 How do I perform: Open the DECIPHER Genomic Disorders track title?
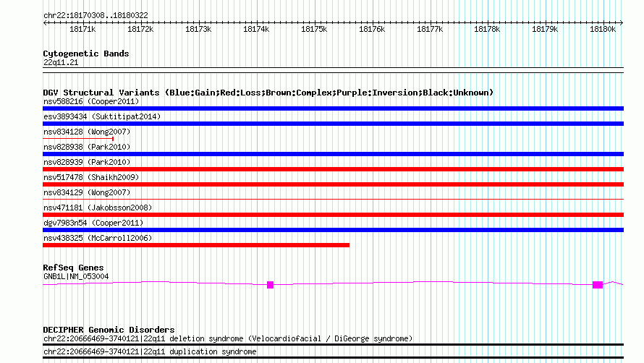(x=109, y=330)
